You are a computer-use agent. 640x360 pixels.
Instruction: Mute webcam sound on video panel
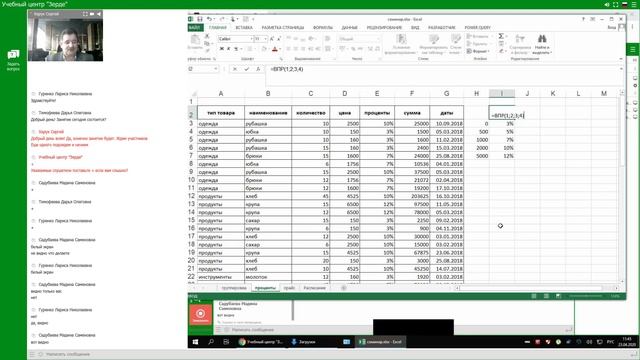[99, 14]
